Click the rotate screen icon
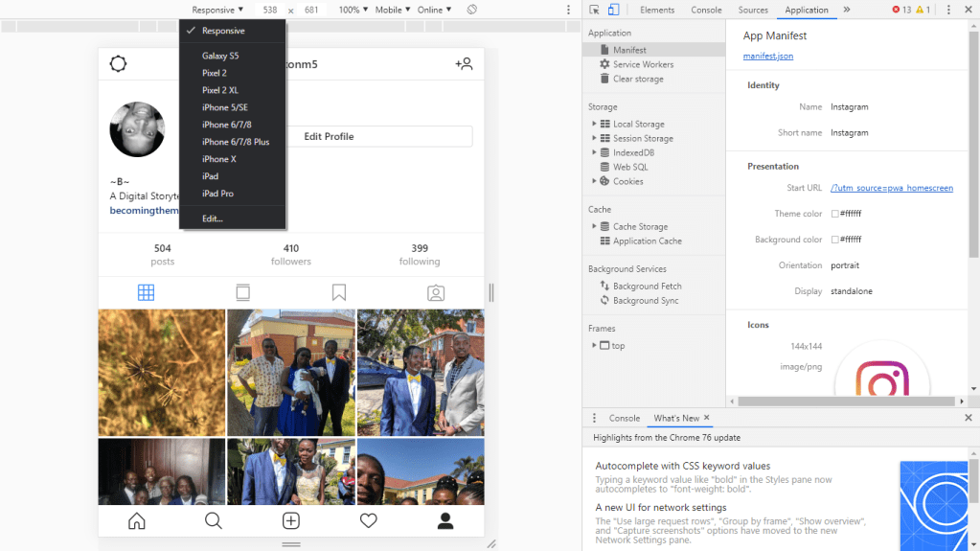This screenshot has height=551, width=980. coord(472,10)
